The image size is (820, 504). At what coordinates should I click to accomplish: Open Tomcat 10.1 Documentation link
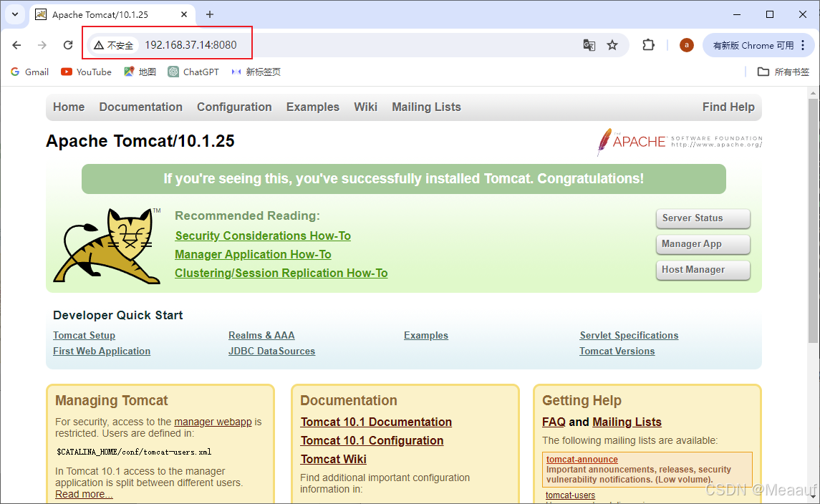coord(376,422)
